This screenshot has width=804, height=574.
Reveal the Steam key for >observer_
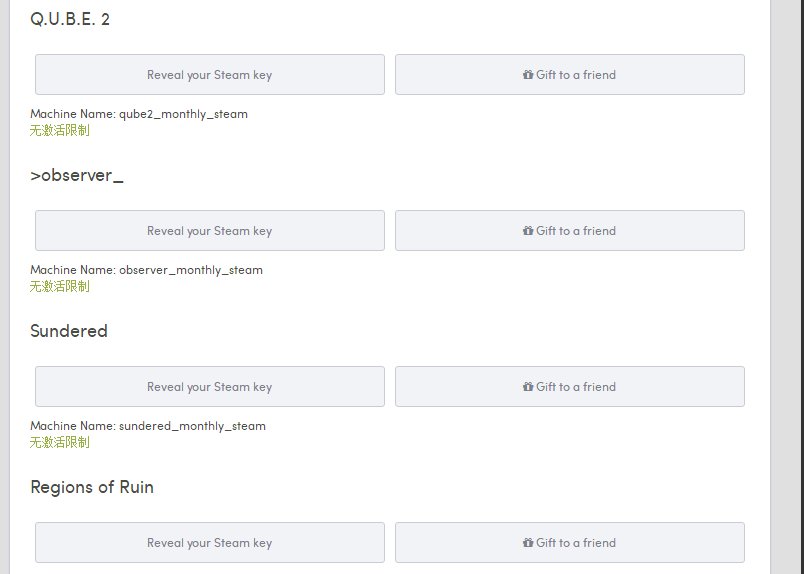209,231
